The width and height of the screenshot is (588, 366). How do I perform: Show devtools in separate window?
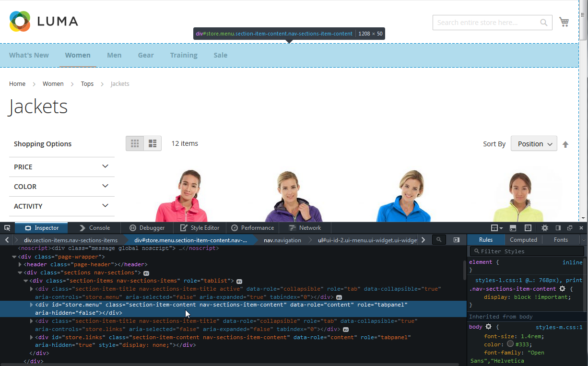tap(570, 228)
